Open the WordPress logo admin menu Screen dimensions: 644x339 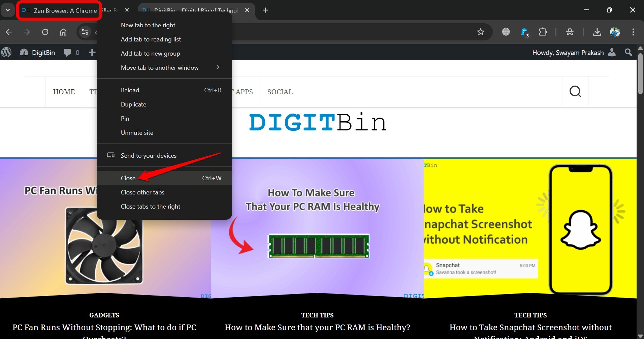[x=6, y=53]
